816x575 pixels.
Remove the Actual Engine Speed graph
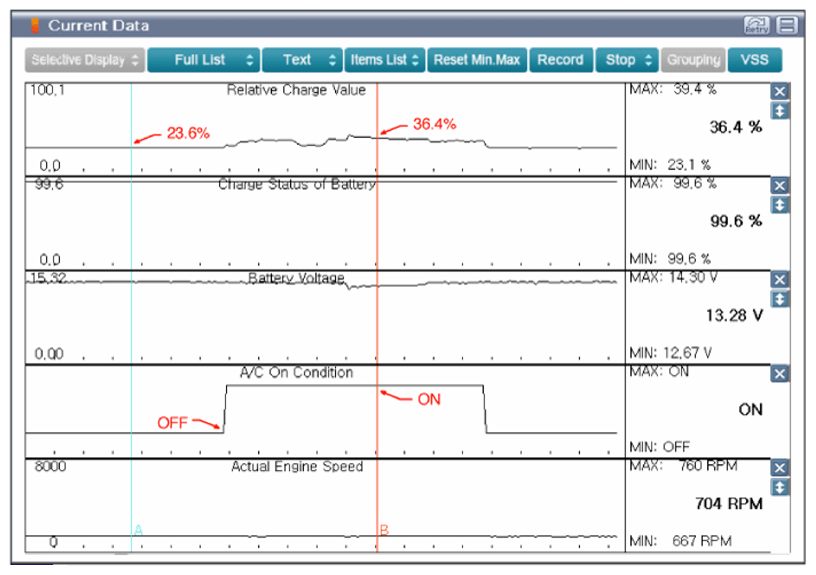pyautogui.click(x=781, y=467)
